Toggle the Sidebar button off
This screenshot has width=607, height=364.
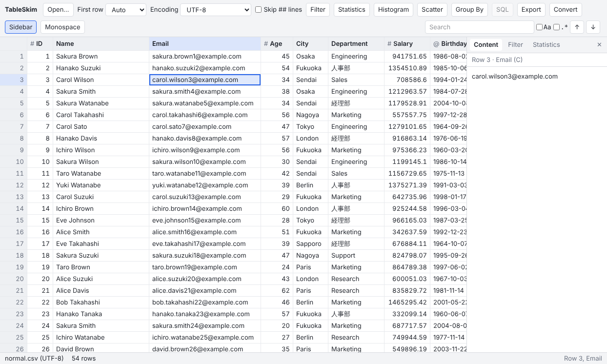click(21, 27)
